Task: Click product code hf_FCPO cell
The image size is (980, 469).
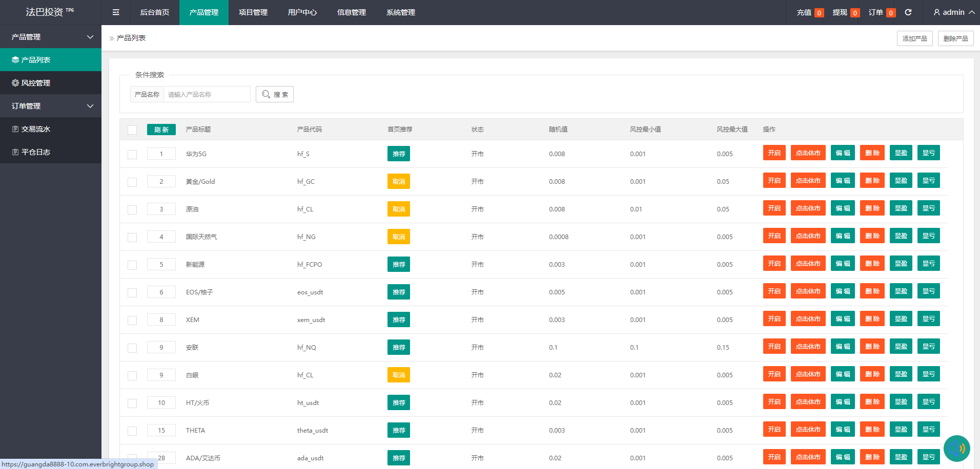Action: tap(310, 264)
